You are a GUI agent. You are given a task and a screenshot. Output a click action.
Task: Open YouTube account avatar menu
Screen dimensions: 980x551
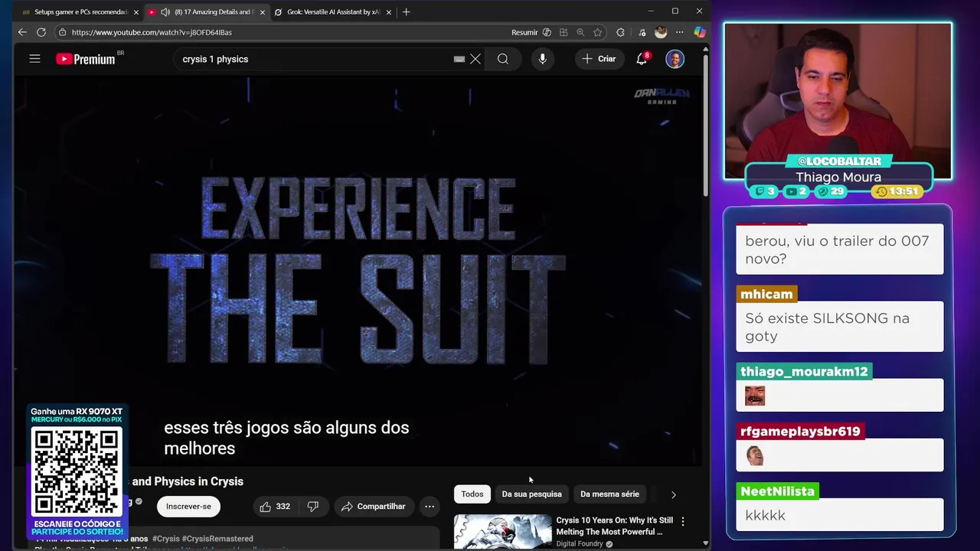click(x=675, y=59)
